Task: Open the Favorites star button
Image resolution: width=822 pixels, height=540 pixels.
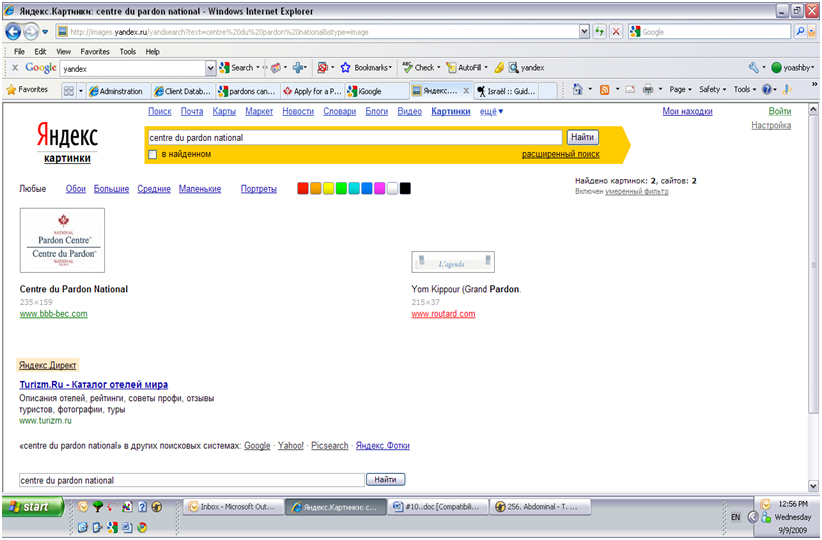Action: tap(28, 90)
